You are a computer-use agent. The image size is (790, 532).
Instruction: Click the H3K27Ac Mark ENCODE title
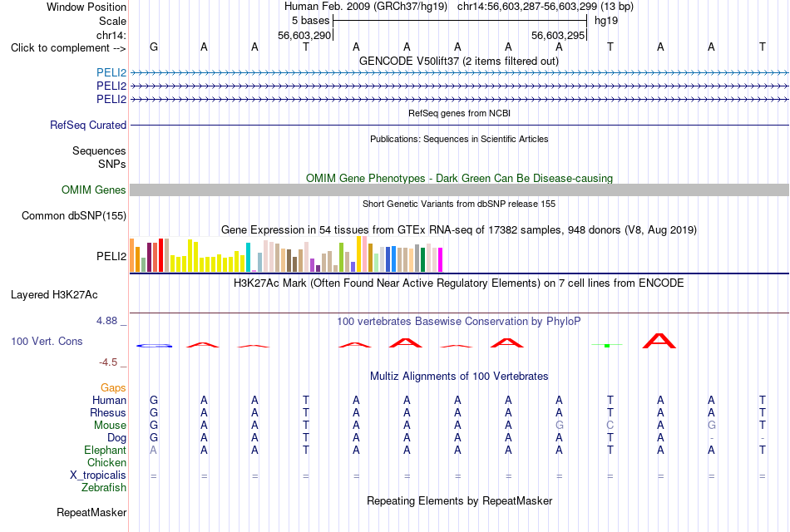[458, 283]
